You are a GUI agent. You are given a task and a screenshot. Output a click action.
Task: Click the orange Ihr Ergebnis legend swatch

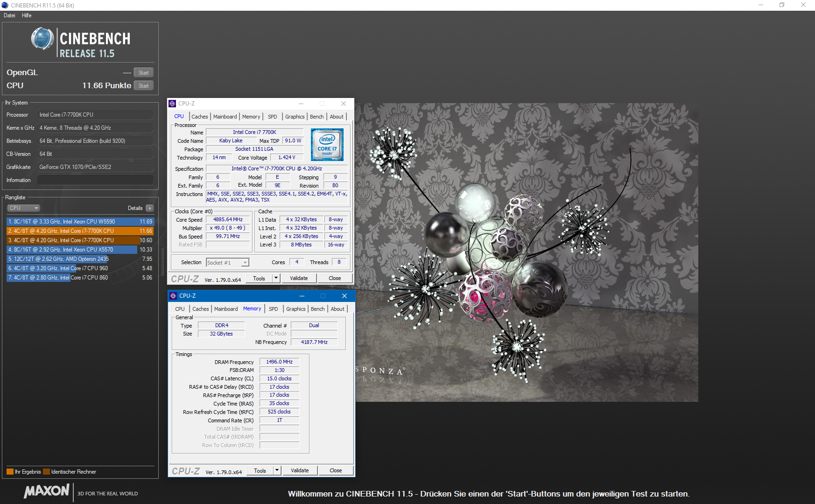(x=10, y=472)
